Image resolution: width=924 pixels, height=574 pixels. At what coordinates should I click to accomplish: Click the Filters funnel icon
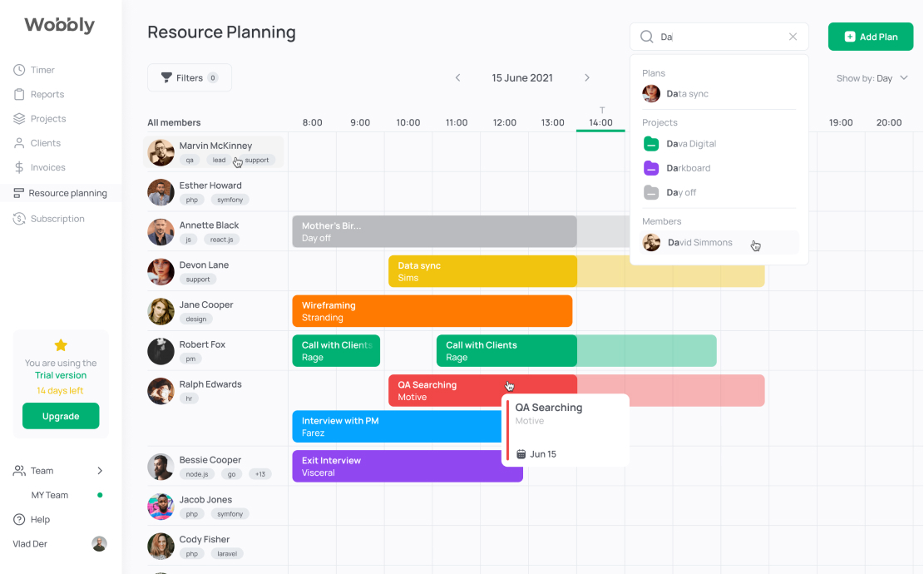[x=166, y=78]
